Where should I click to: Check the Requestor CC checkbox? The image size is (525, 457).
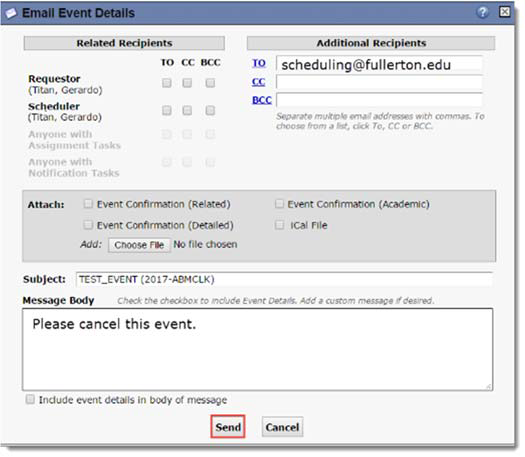click(x=187, y=83)
